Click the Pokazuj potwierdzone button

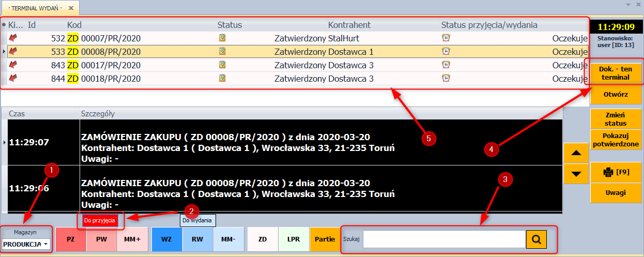point(615,140)
